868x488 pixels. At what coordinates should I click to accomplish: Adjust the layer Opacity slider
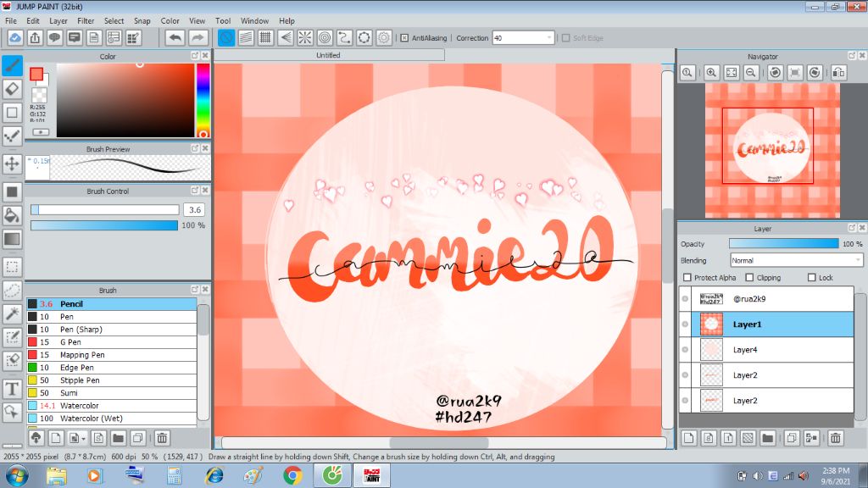784,243
